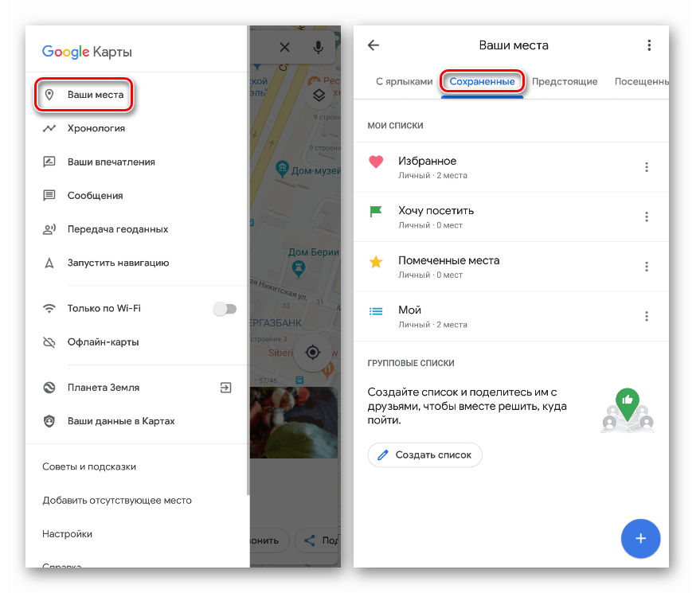Click the Хронология trend line icon

pyautogui.click(x=49, y=128)
